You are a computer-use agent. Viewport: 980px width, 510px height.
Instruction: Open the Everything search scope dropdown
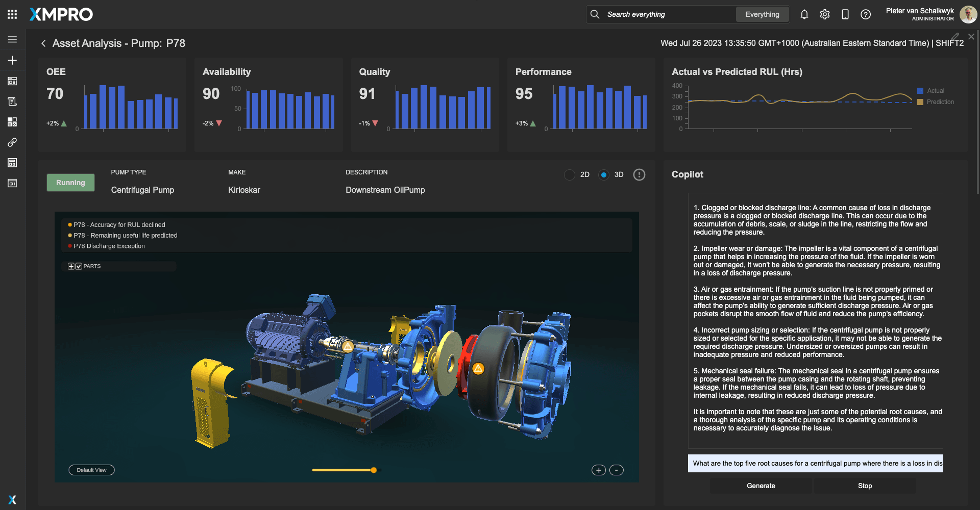pyautogui.click(x=762, y=14)
